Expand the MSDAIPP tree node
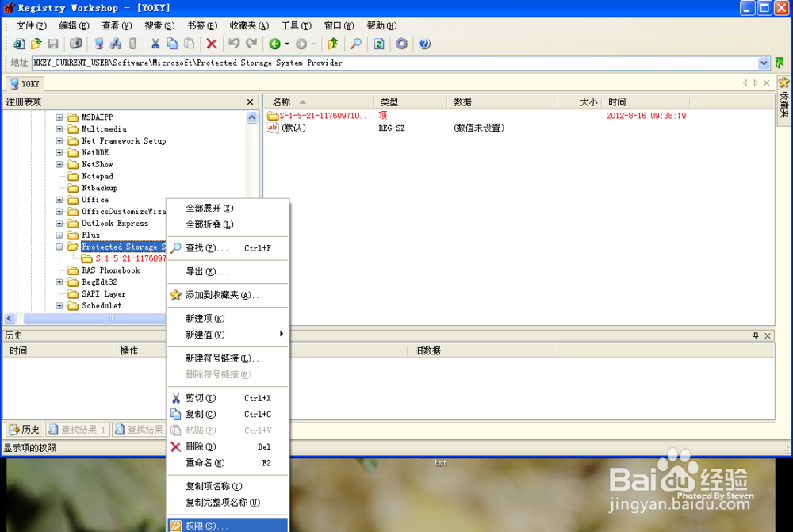 click(59, 117)
